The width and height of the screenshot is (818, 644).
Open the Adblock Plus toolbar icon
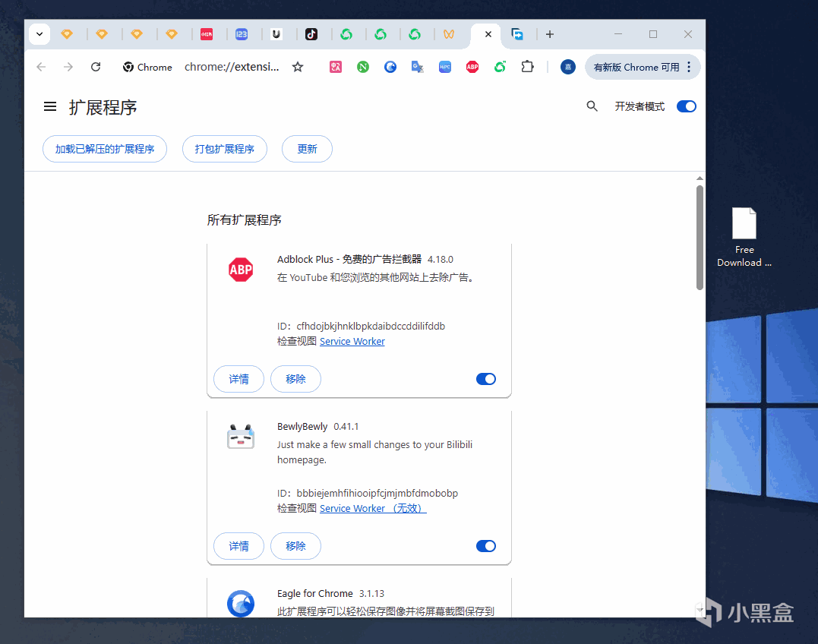(472, 67)
